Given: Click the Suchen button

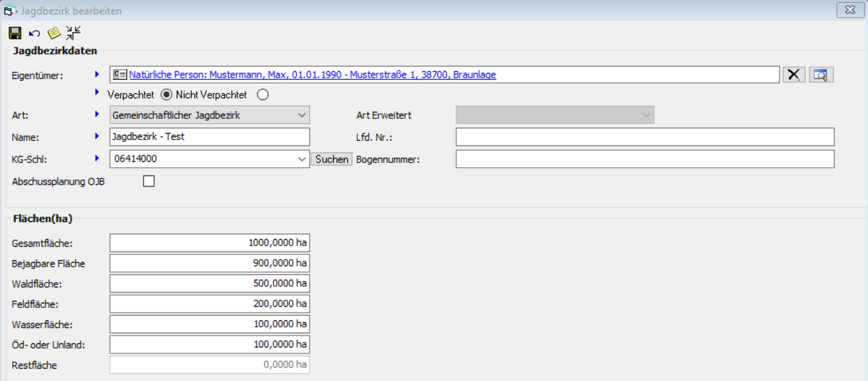Looking at the screenshot, I should [x=332, y=159].
